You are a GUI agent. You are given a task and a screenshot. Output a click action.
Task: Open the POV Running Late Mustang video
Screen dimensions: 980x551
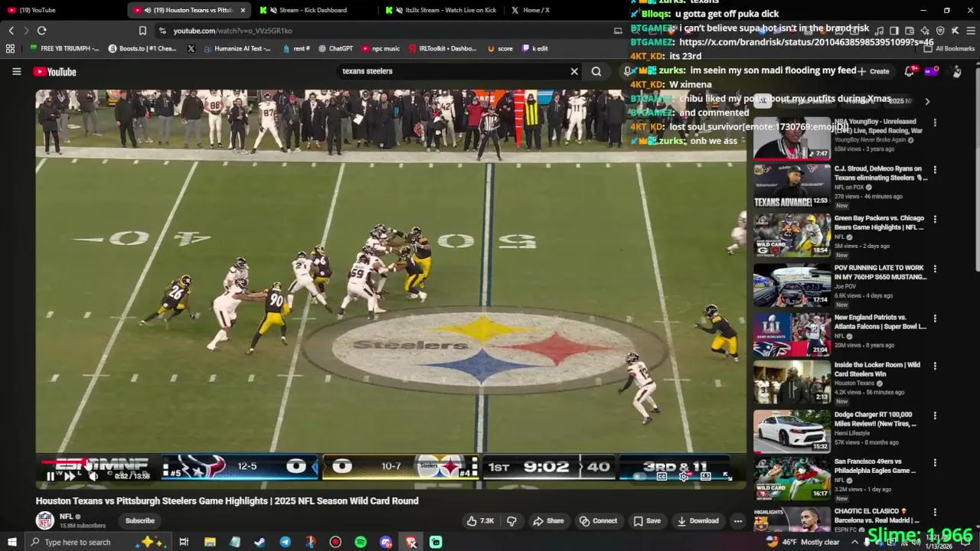792,285
